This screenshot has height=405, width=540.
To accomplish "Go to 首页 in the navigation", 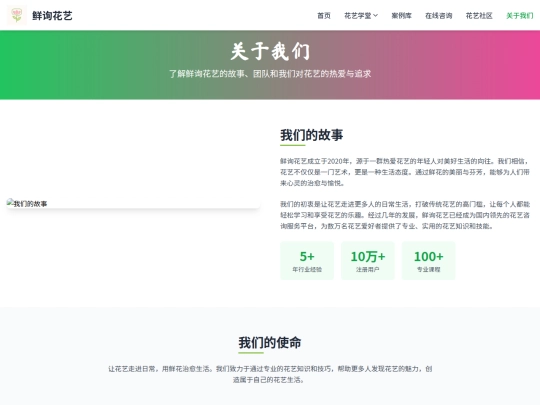I will tap(324, 15).
